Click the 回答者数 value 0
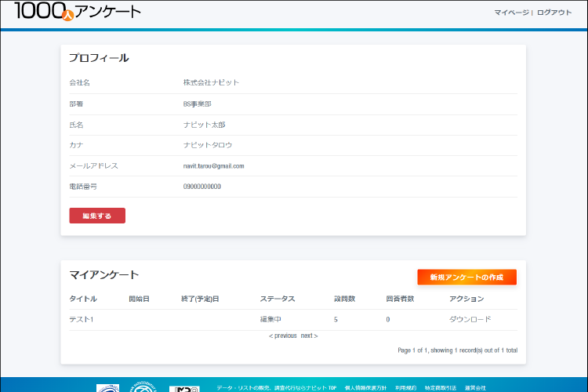The height and width of the screenshot is (392, 588). [x=388, y=320]
